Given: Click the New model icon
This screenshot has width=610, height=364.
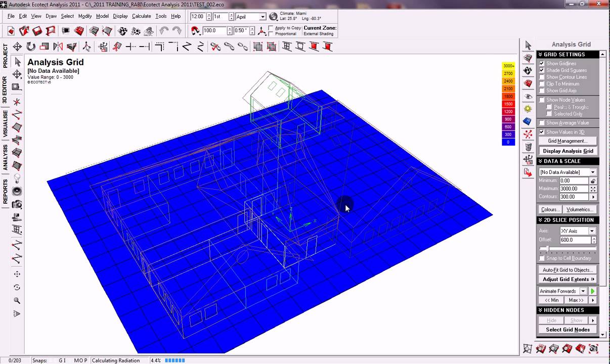Looking at the screenshot, I should tap(11, 31).
